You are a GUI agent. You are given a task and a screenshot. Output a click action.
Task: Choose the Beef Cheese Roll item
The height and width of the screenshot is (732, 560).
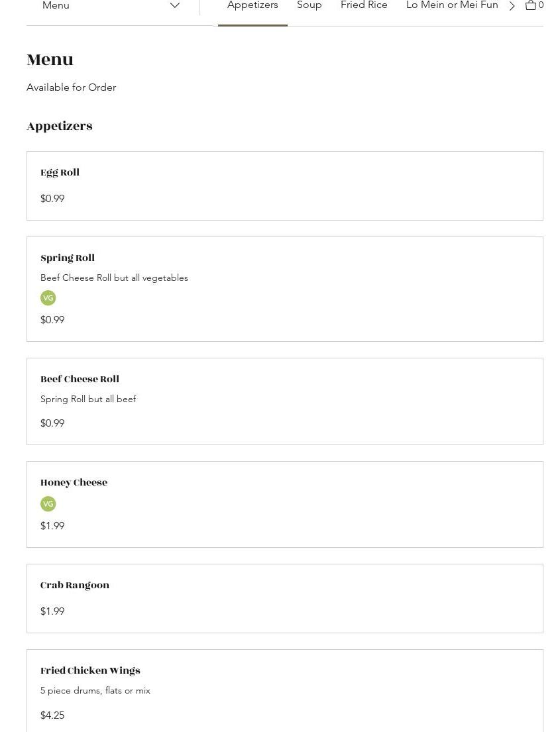pos(80,380)
